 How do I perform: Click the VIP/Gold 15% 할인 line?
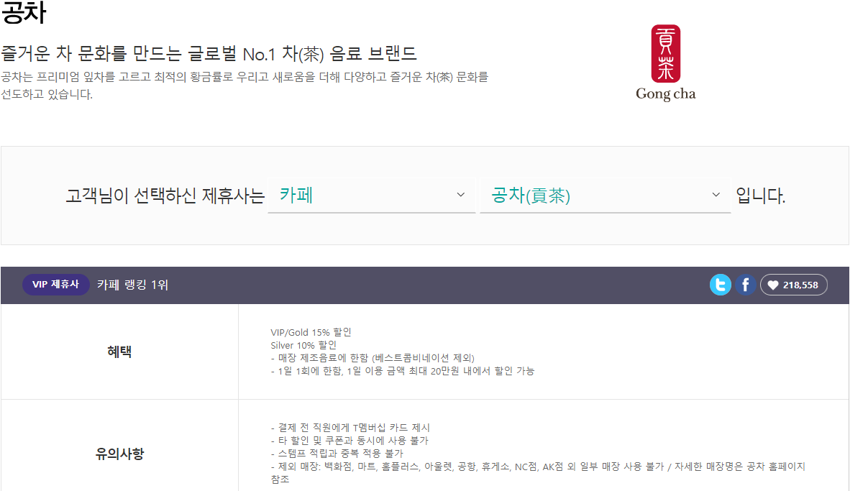click(x=311, y=332)
